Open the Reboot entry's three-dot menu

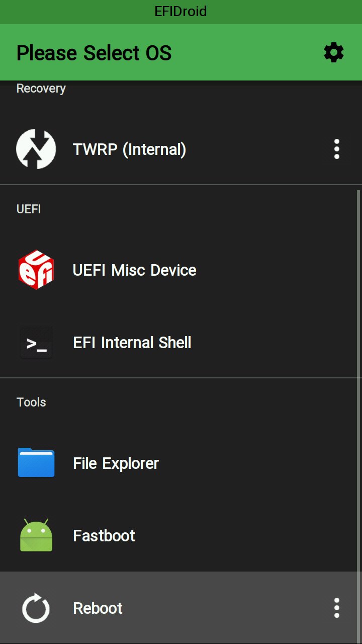click(336, 608)
